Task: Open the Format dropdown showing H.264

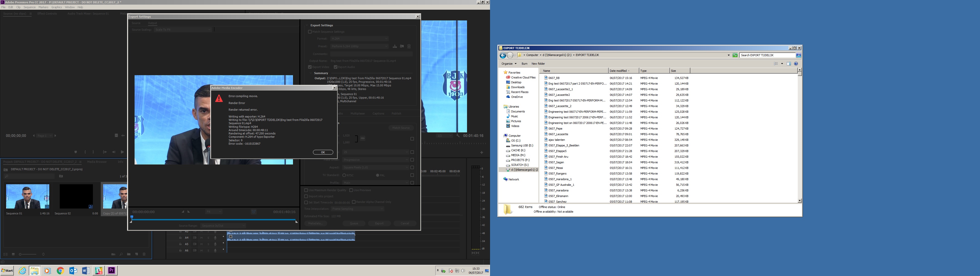Action: pyautogui.click(x=359, y=39)
